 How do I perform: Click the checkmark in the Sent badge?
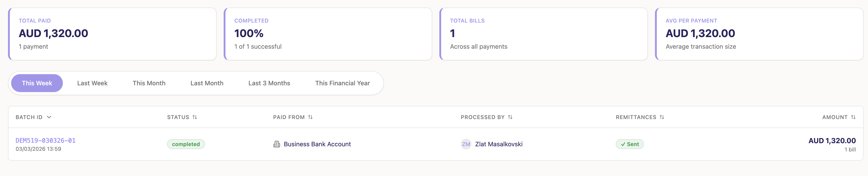[x=623, y=145]
